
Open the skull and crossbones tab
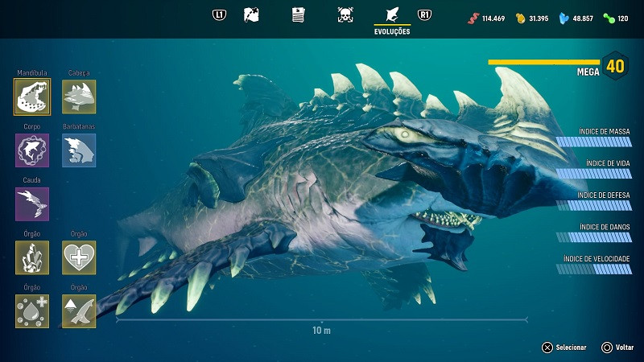345,15
